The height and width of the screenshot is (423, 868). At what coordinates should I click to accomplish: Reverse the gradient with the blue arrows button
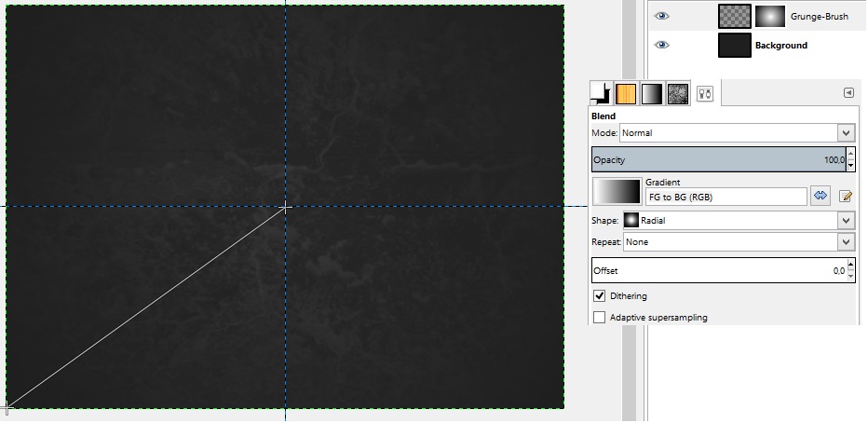tap(820, 196)
